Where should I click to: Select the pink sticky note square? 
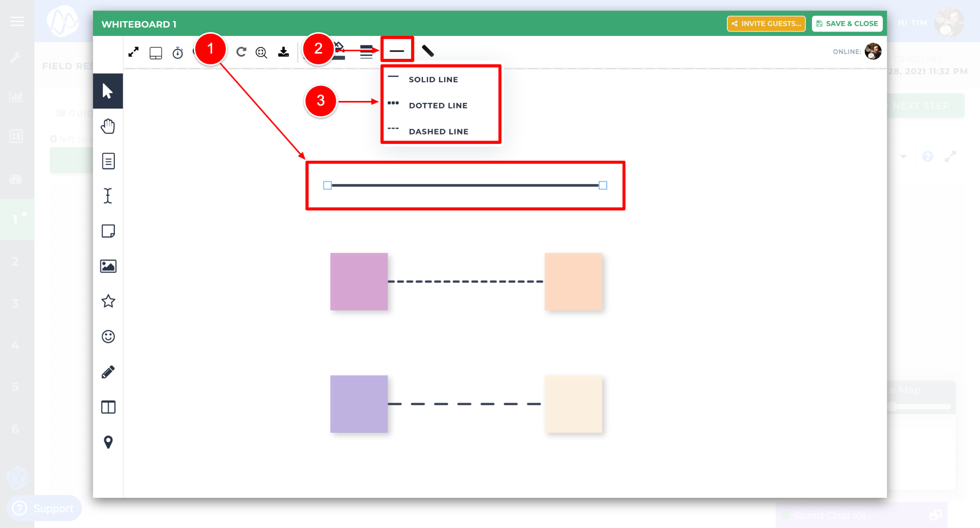click(359, 282)
